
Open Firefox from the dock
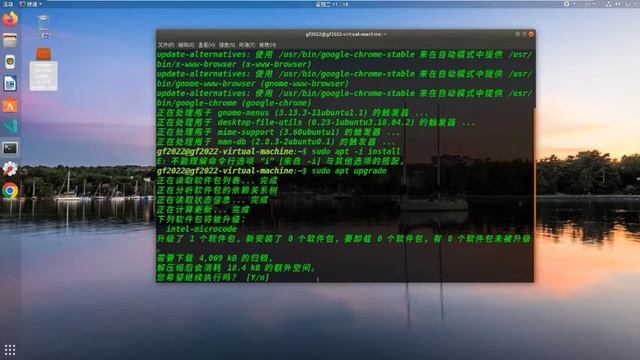point(10,19)
